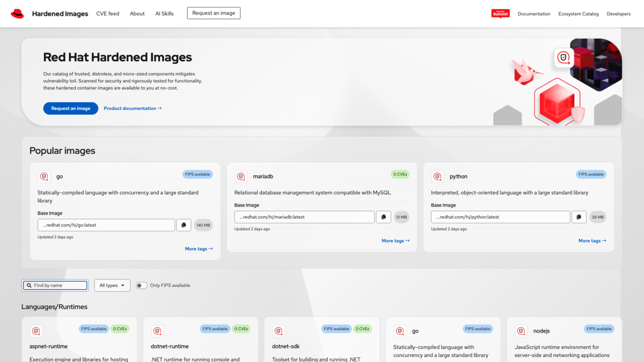Viewport: 644px width, 362px height.
Task: Click the python title in Popular images
Action: (x=458, y=176)
